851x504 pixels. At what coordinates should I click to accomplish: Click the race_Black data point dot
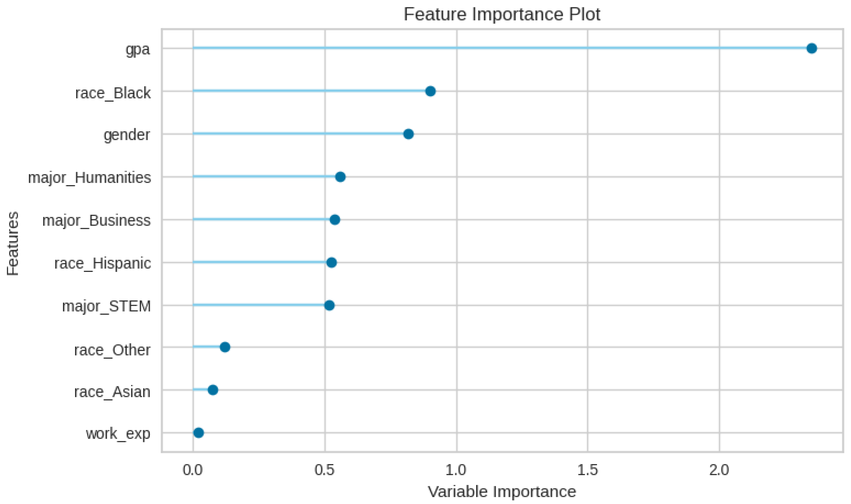coord(430,91)
